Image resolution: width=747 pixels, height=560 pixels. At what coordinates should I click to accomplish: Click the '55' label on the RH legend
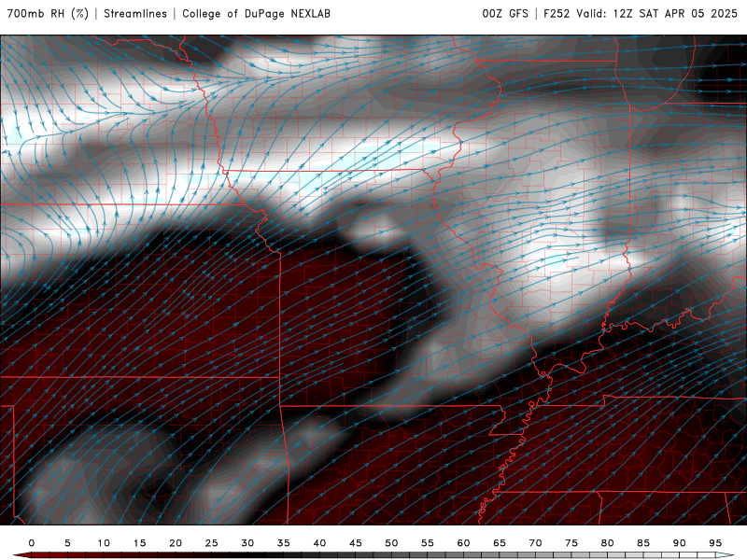[x=428, y=543]
